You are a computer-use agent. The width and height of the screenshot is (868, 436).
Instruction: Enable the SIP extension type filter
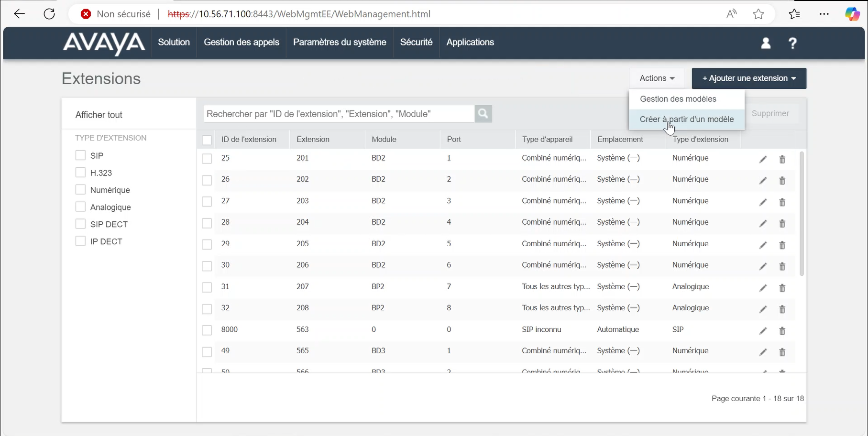[x=80, y=155]
